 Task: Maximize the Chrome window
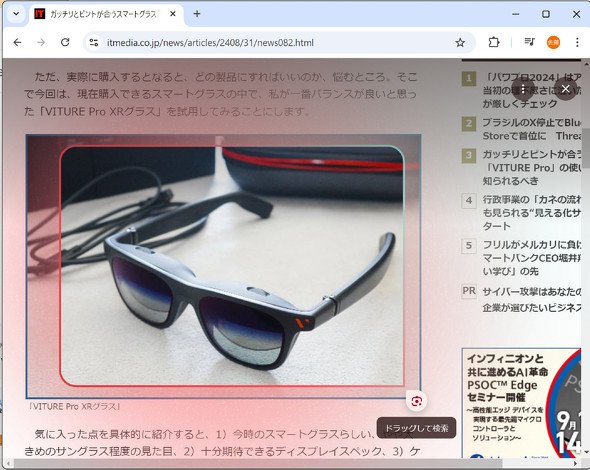click(x=546, y=14)
